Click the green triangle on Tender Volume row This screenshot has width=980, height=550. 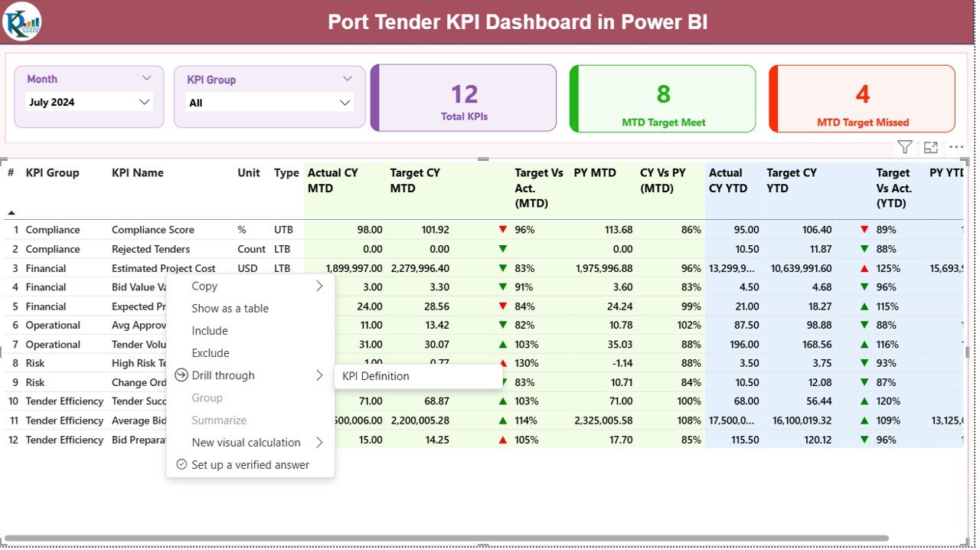tap(503, 344)
